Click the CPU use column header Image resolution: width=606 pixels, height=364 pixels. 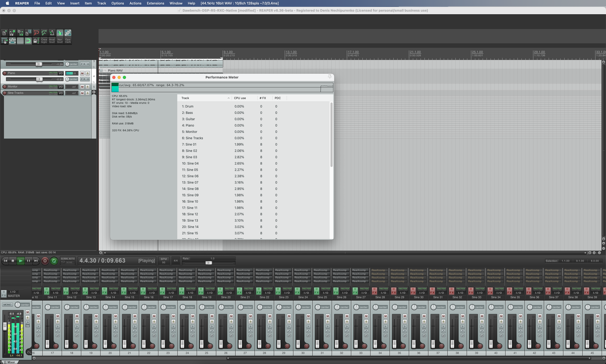point(245,98)
